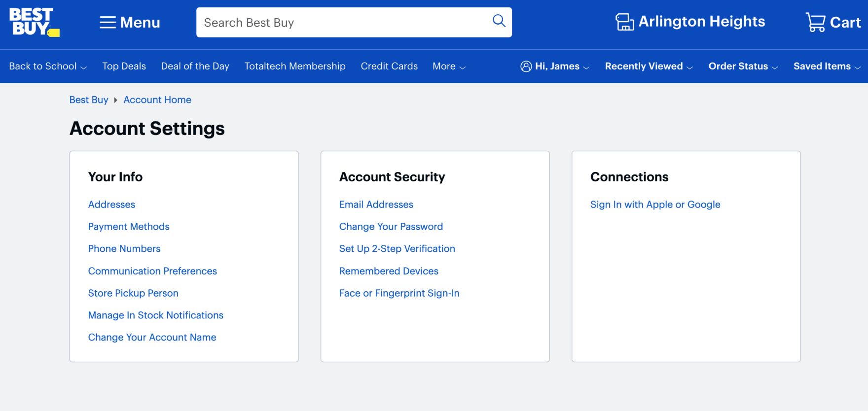Expand the Order Status dropdown
This screenshot has width=868, height=411.
pyautogui.click(x=743, y=67)
